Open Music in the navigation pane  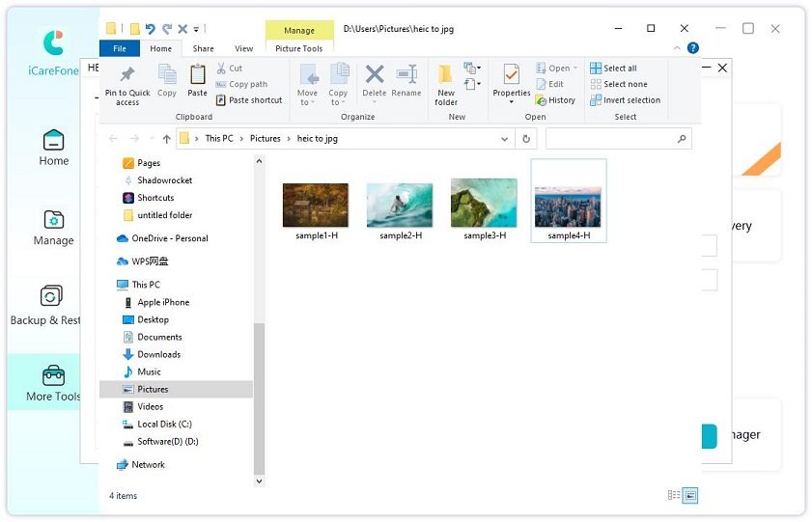141,371
